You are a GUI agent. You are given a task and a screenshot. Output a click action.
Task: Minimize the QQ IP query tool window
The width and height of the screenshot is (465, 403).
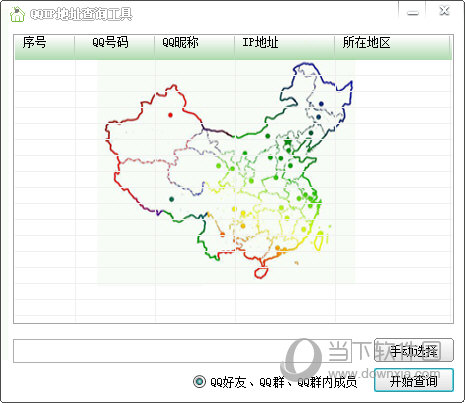coord(413,13)
